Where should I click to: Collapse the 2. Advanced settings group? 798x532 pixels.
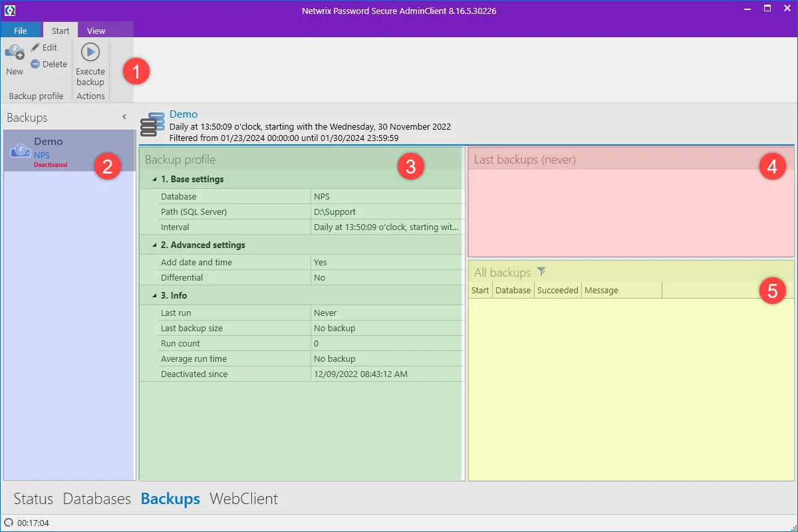tap(155, 245)
